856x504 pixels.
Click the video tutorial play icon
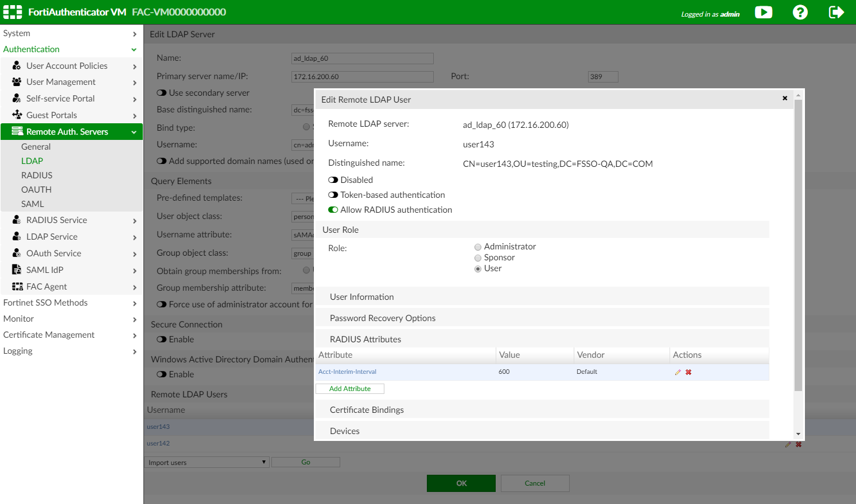[763, 12]
